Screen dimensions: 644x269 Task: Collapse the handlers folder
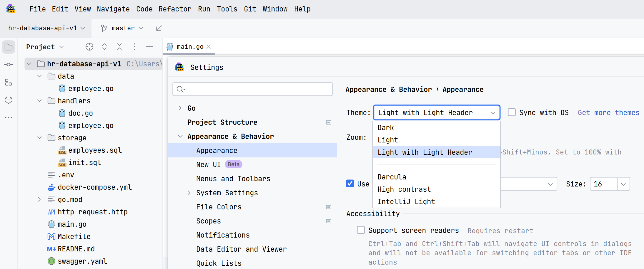pyautogui.click(x=39, y=101)
